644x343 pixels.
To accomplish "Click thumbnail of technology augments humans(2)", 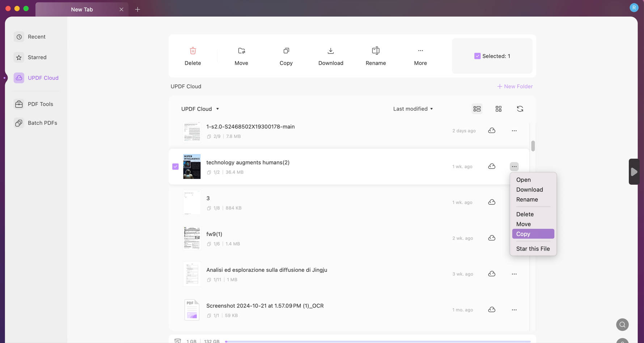I will tap(192, 167).
